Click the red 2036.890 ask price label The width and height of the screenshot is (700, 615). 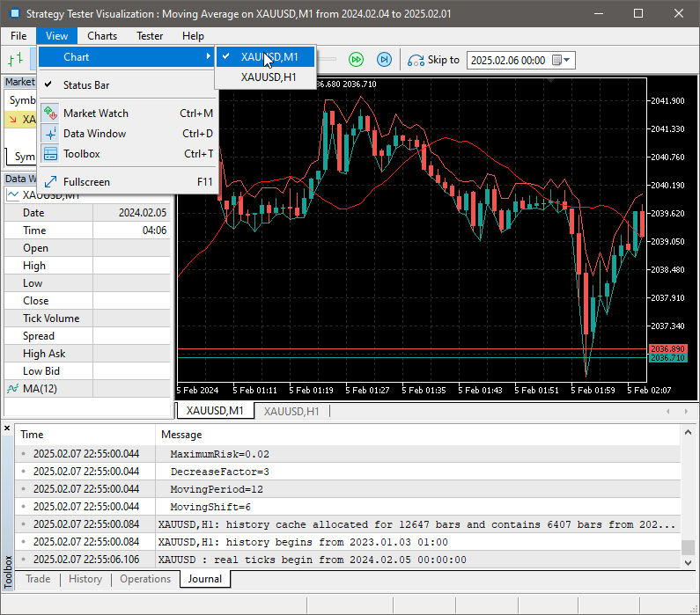coord(667,348)
